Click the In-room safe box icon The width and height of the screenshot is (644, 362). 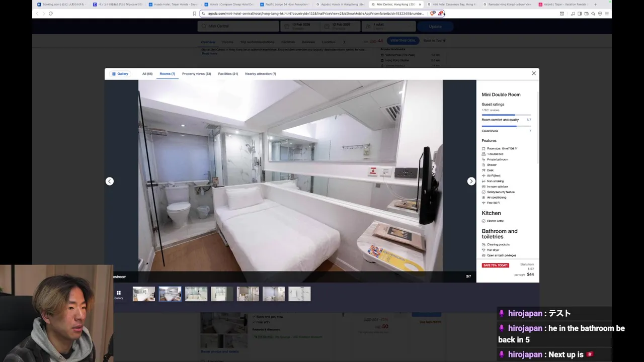tap(484, 187)
